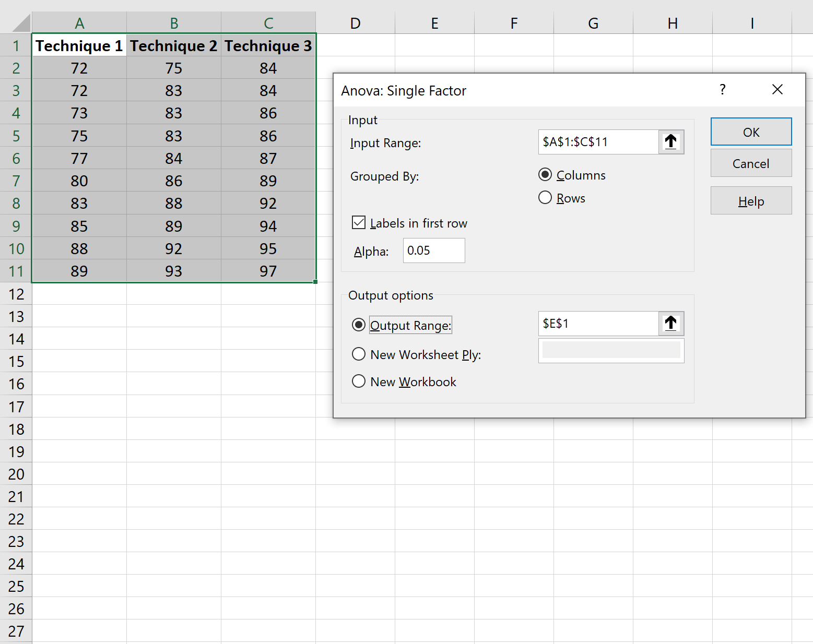The height and width of the screenshot is (644, 813).
Task: Edit the Alpha value field
Action: tap(433, 251)
